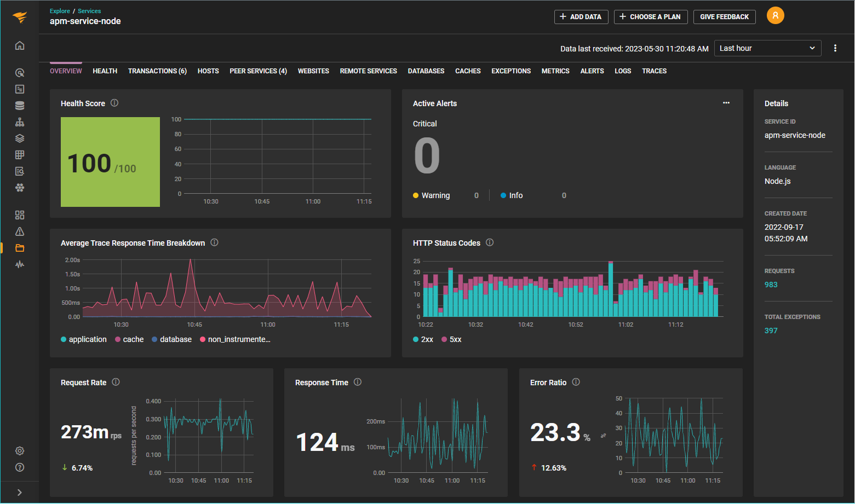
Task: Open the Databases icon in the sidebar
Action: 20,105
